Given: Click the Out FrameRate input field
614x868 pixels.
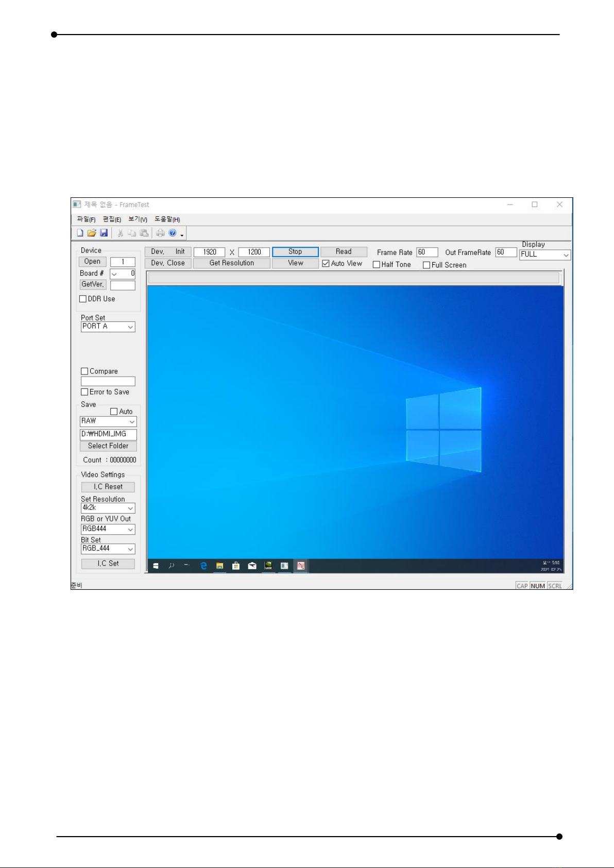Looking at the screenshot, I should click(506, 252).
